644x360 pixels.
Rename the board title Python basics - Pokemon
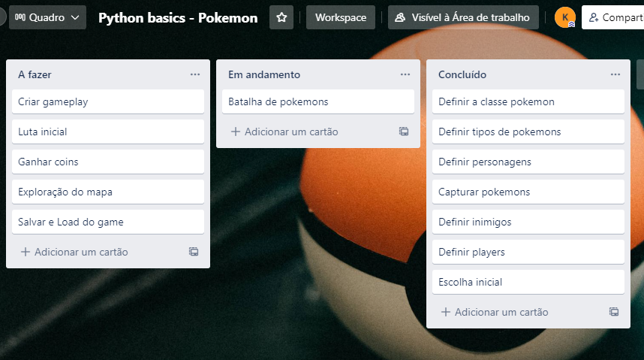pyautogui.click(x=178, y=18)
